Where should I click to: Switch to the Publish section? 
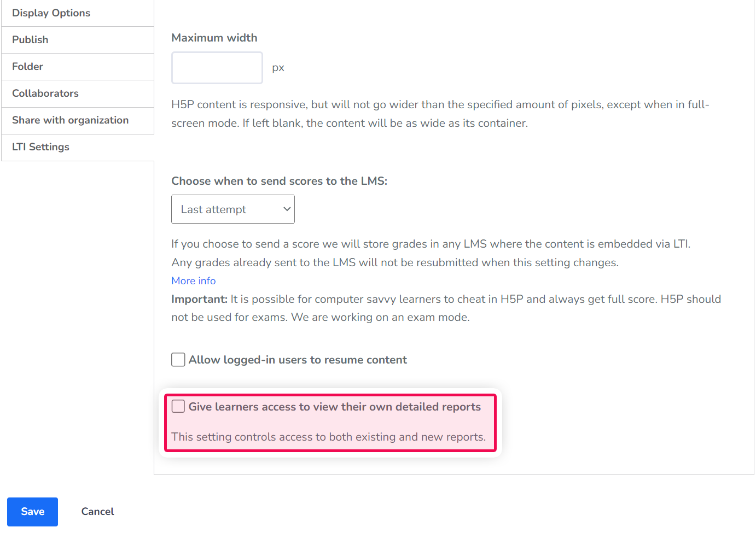[30, 39]
